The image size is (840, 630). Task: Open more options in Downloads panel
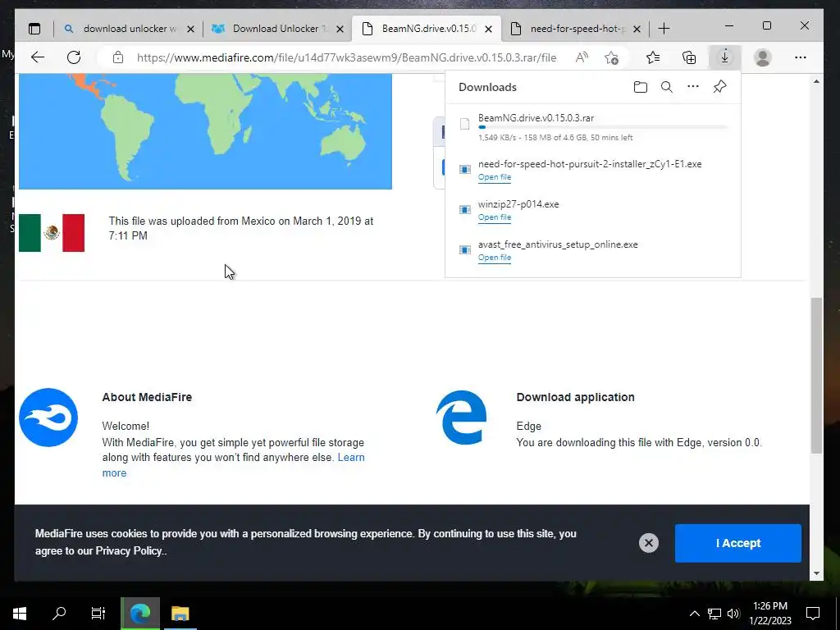pos(693,86)
